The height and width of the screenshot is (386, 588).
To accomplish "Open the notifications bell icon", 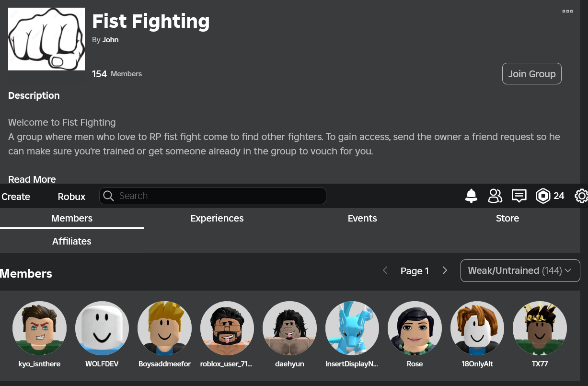I will point(471,196).
